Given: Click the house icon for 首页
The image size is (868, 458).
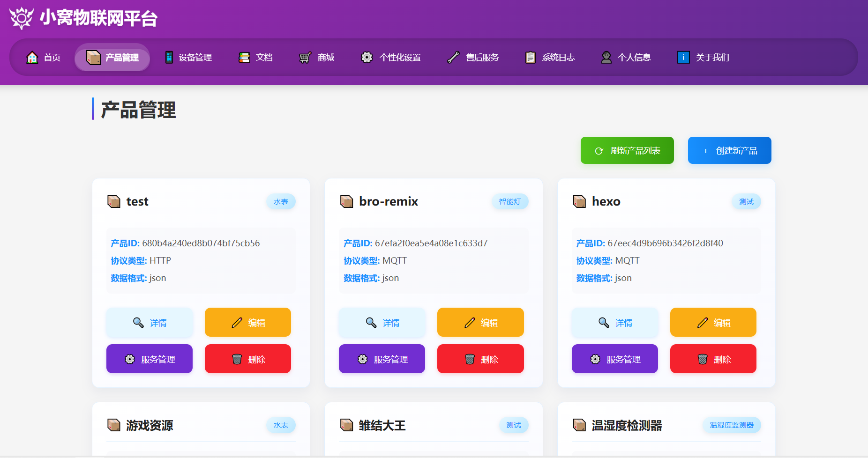Looking at the screenshot, I should [x=32, y=57].
